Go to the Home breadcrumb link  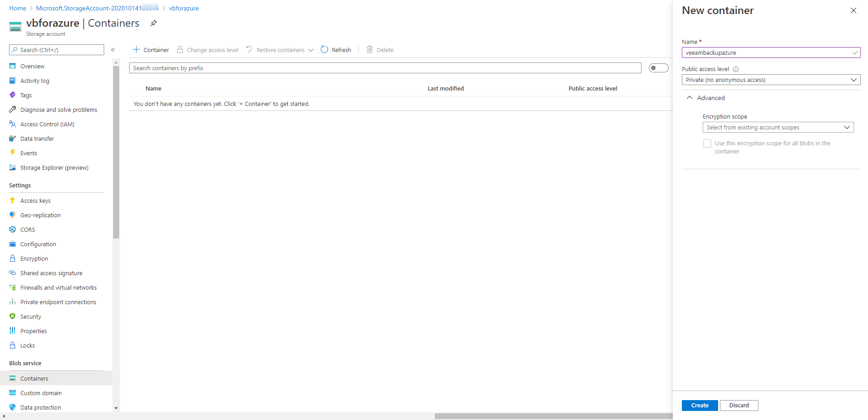[18, 8]
